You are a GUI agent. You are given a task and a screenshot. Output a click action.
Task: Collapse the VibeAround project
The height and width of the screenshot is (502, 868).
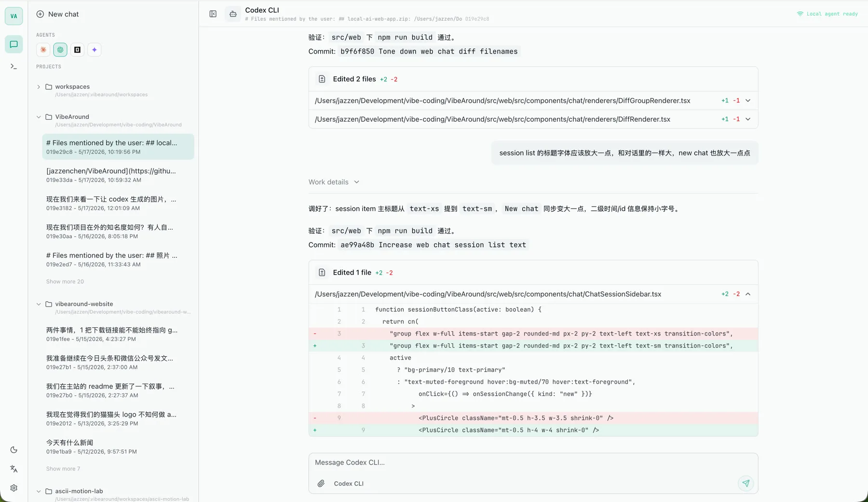pos(39,117)
